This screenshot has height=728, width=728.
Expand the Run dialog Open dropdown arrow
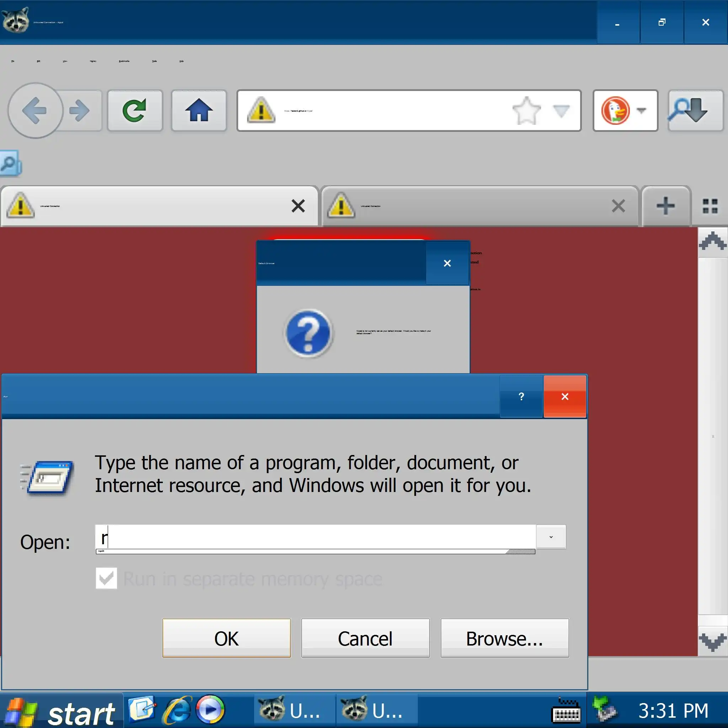pos(551,537)
